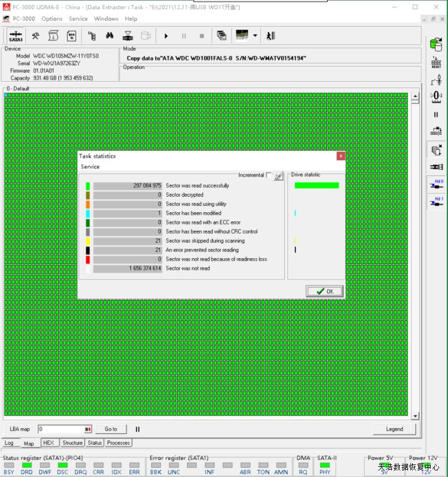Viewport: 448px width, 477px height.
Task: Switch to the HEX tab
Action: click(x=49, y=443)
